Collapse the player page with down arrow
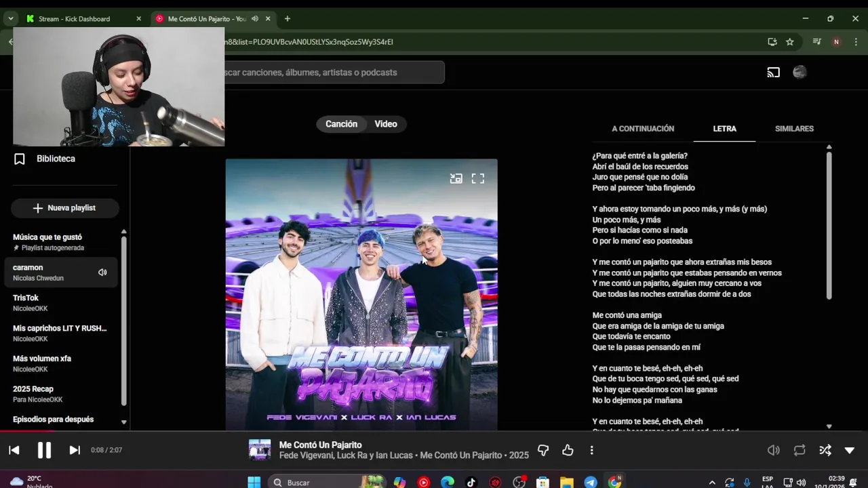The image size is (868, 488). pos(850,450)
